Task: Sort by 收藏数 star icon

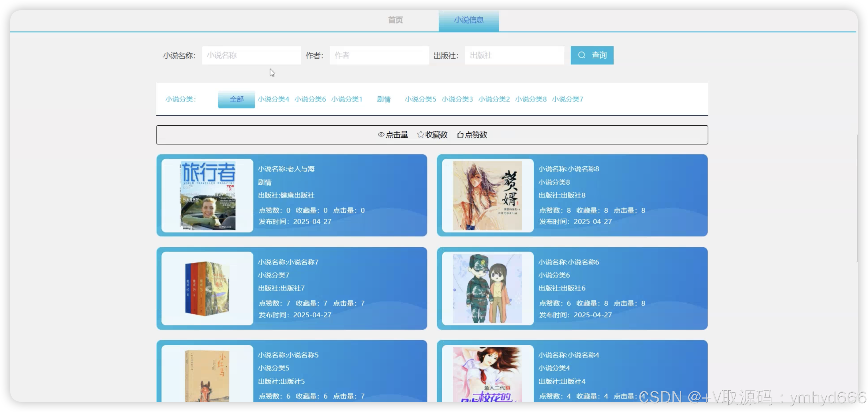Action: click(421, 135)
